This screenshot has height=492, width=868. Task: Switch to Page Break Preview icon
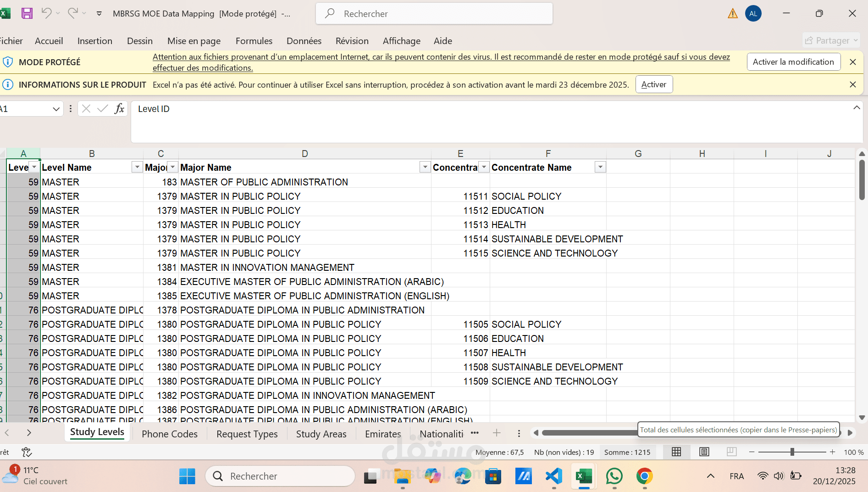[732, 452]
